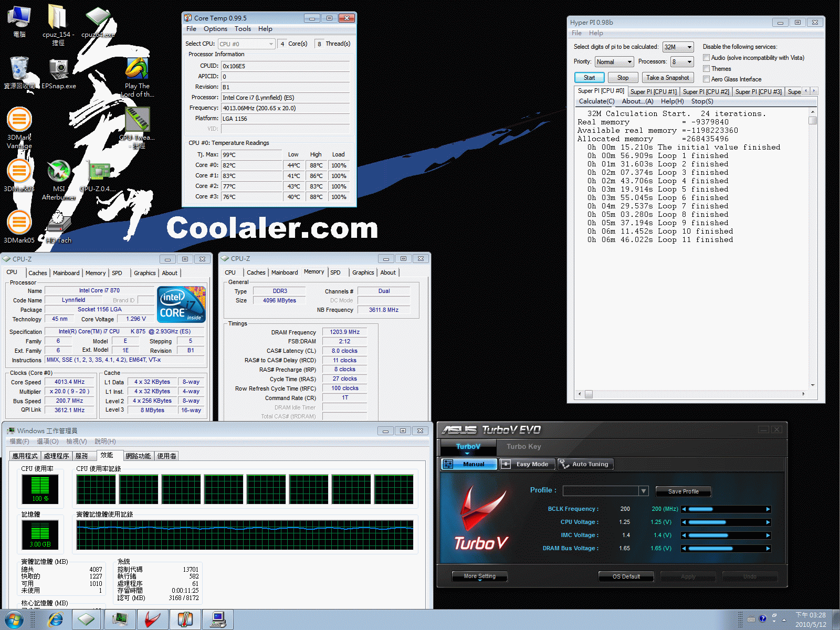This screenshot has width=840, height=630.
Task: Open the Processors count dropdown
Action: coord(682,62)
